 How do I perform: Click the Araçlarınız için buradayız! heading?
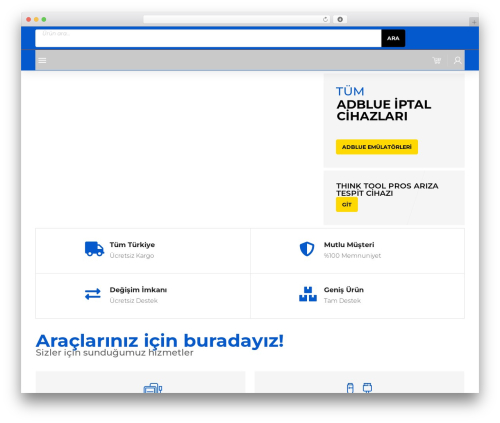(x=160, y=341)
